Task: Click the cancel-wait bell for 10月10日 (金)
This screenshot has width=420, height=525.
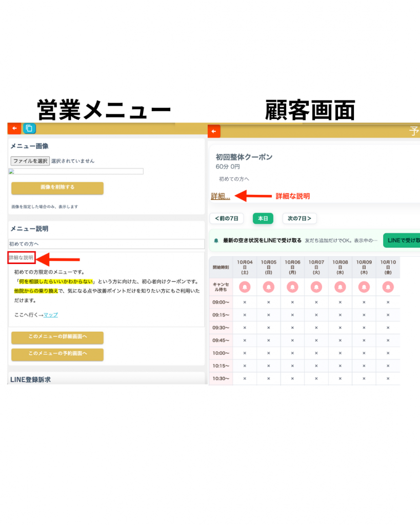Action: [388, 287]
